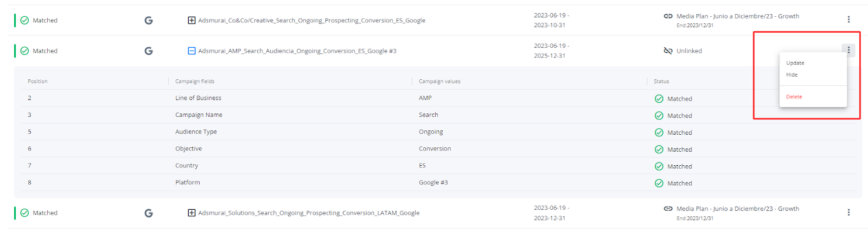
Task: Click the link icon next to first Media Plan
Action: (x=668, y=16)
